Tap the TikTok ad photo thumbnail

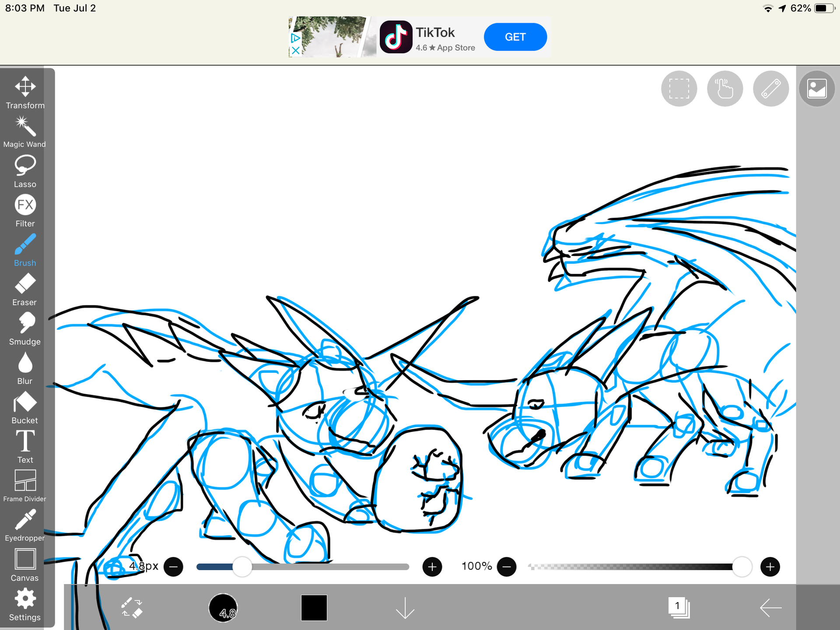pos(332,37)
